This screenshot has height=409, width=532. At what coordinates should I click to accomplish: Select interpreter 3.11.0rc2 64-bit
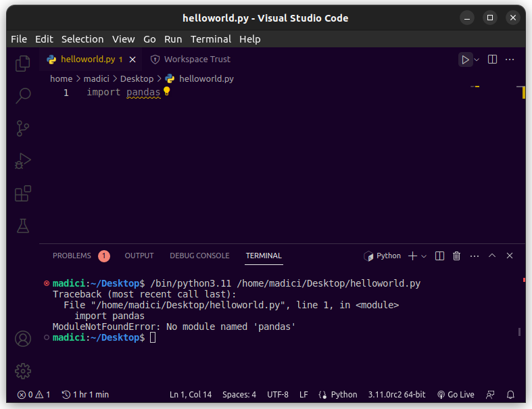pos(397,394)
